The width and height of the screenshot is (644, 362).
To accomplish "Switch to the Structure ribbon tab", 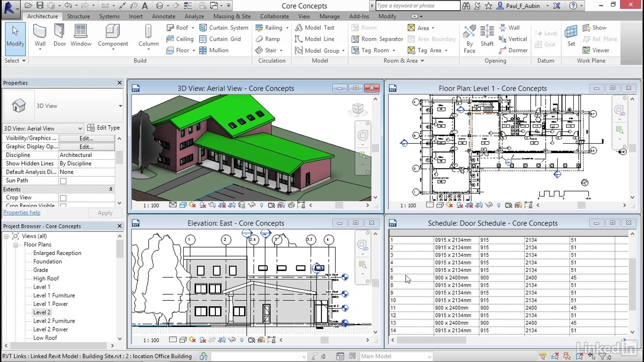I will click(78, 16).
